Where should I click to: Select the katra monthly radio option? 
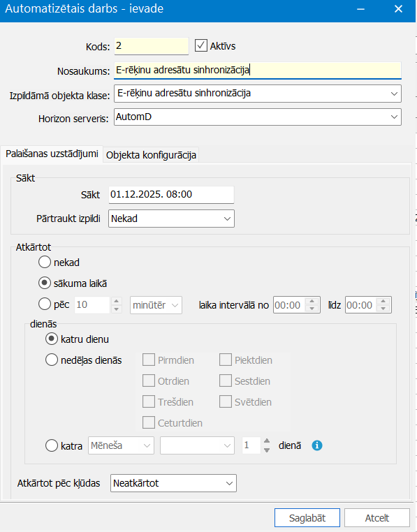pos(52,445)
